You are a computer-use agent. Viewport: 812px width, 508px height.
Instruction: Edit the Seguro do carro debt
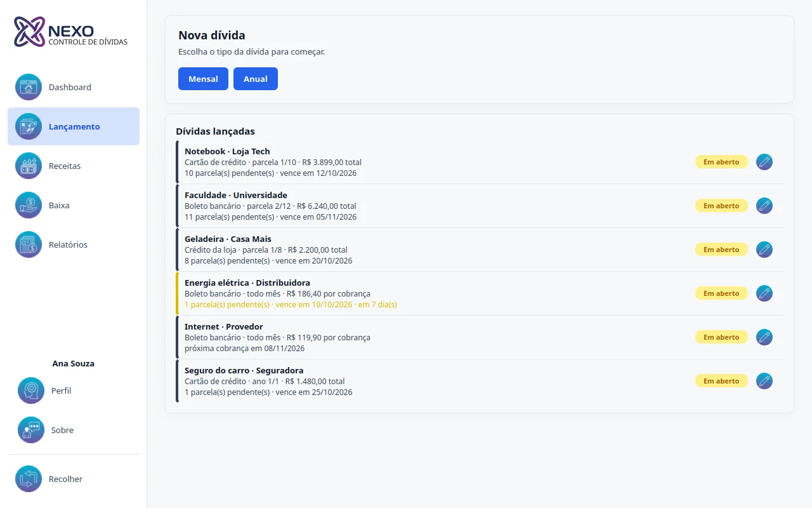tap(764, 381)
